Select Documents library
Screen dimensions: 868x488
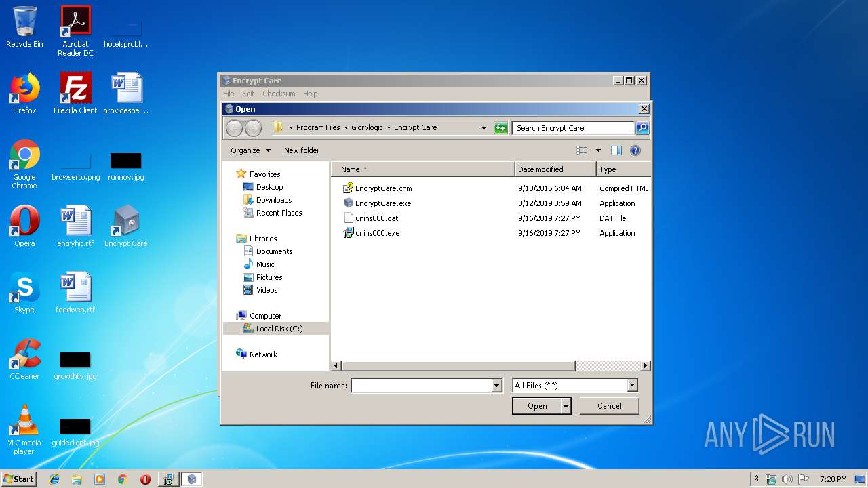coord(274,251)
